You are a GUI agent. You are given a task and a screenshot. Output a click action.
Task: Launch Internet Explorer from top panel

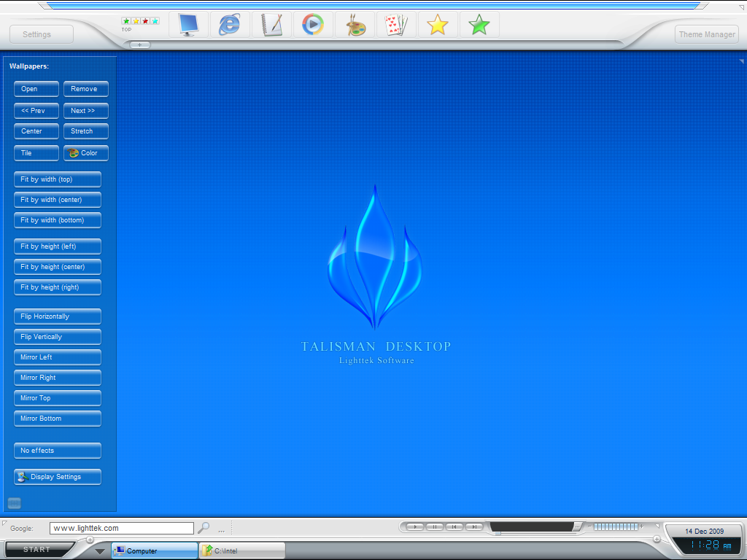[230, 25]
